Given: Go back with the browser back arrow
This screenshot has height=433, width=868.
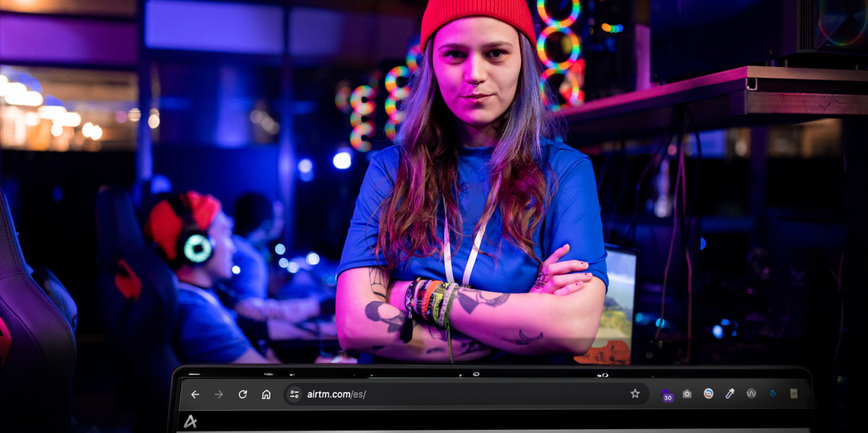Looking at the screenshot, I should (195, 394).
